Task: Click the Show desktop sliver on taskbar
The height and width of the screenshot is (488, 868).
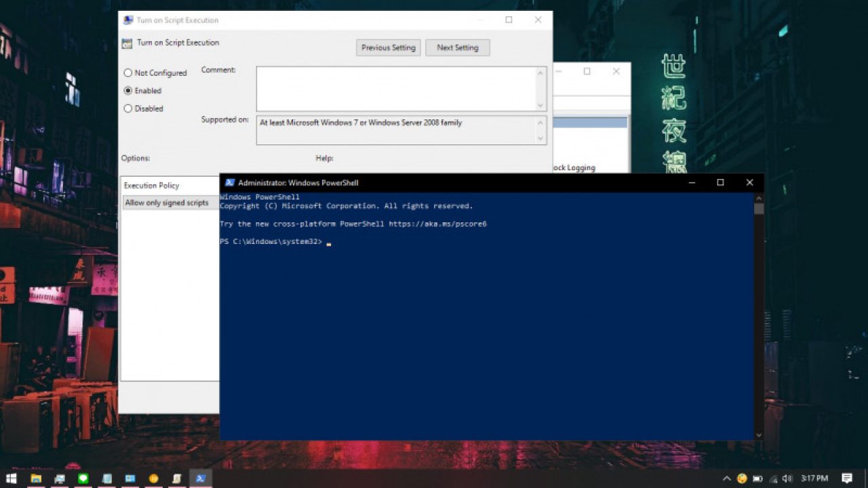Action: click(866, 479)
